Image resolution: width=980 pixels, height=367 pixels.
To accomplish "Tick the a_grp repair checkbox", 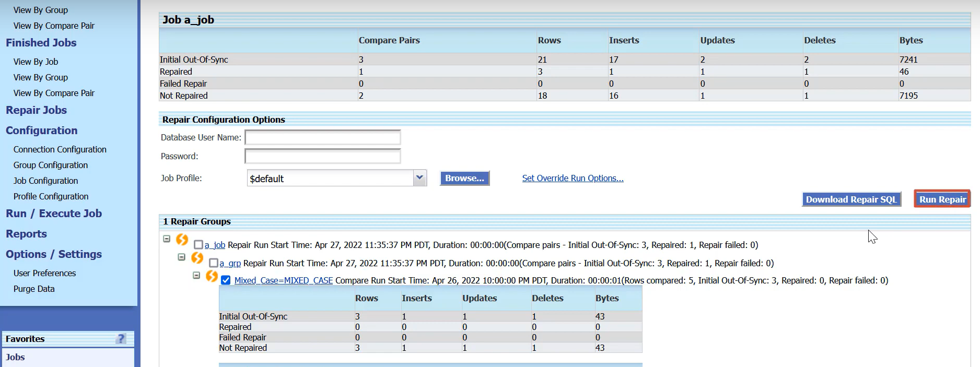I will 214,263.
